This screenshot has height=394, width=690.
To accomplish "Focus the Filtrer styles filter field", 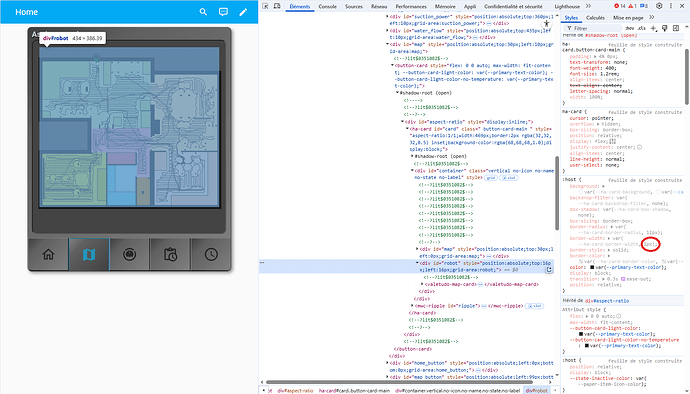I will tap(592, 28).
